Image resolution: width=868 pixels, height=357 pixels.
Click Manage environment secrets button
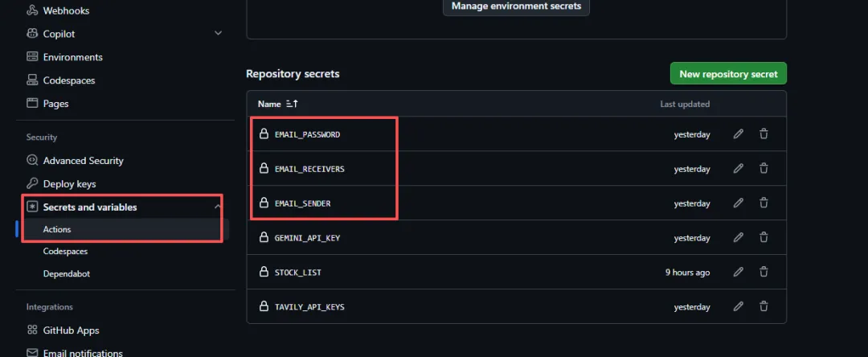517,6
